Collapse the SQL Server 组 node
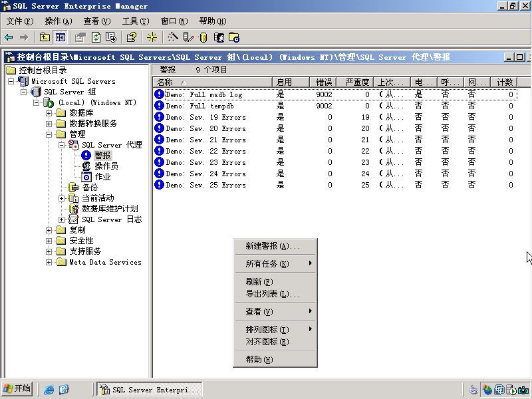The image size is (532, 399). click(23, 92)
